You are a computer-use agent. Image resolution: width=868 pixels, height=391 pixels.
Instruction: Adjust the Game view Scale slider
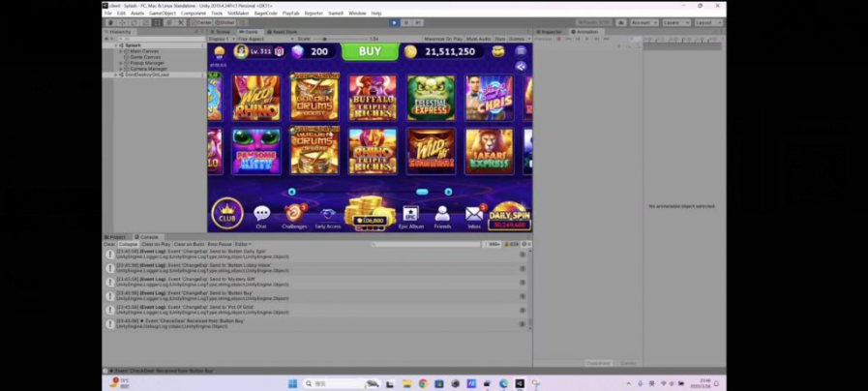click(x=344, y=39)
